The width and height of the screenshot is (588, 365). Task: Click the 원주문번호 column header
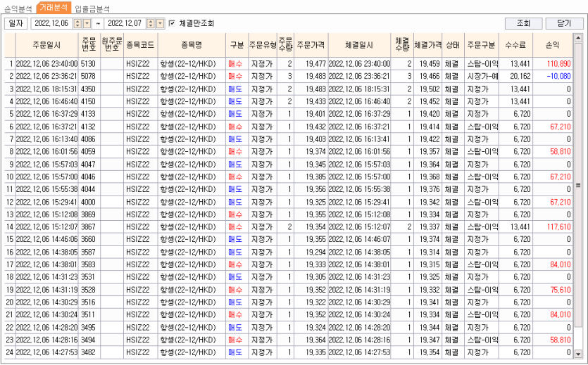(112, 45)
